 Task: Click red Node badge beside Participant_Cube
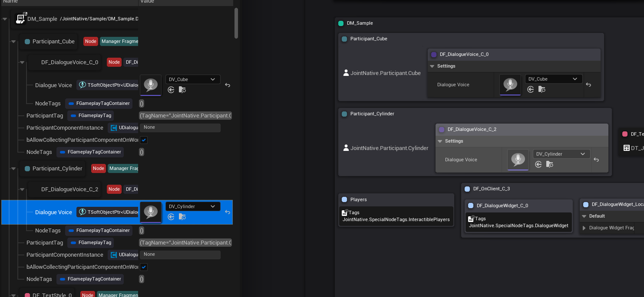click(90, 42)
